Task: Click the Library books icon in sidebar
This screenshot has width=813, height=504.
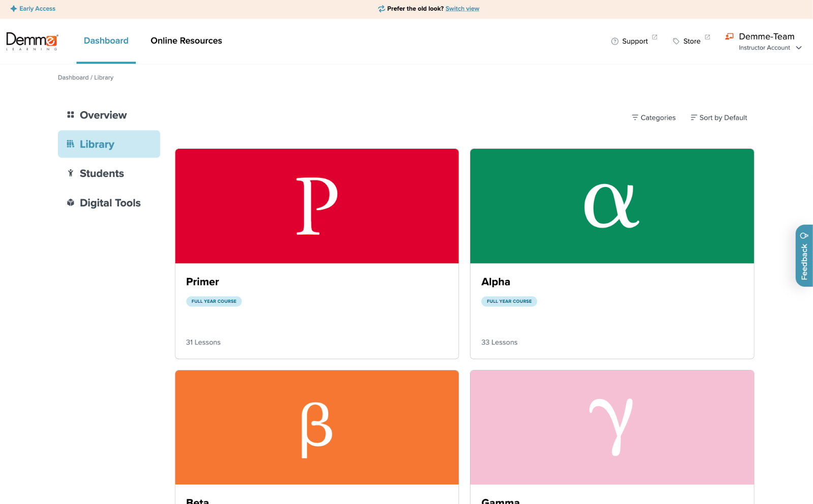Action: pyautogui.click(x=71, y=144)
